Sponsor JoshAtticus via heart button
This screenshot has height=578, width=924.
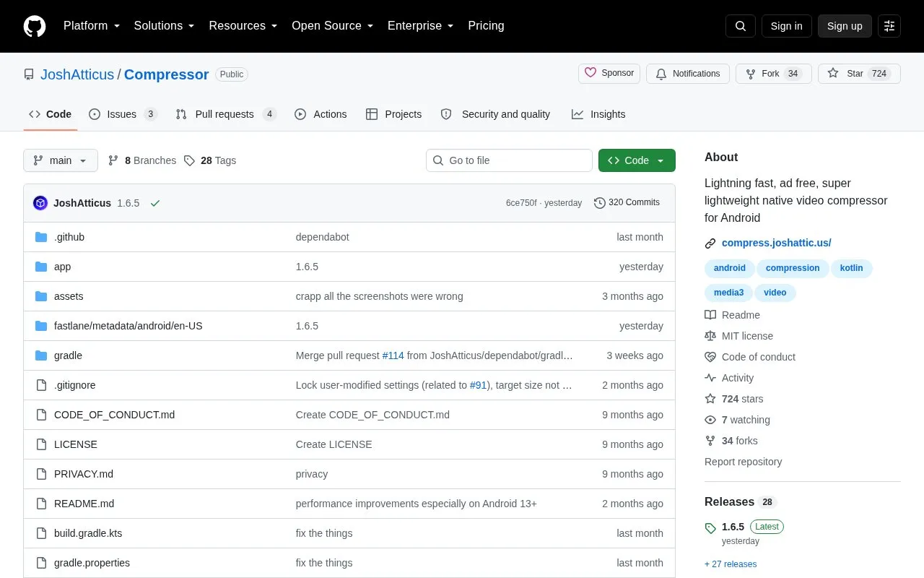click(x=609, y=73)
